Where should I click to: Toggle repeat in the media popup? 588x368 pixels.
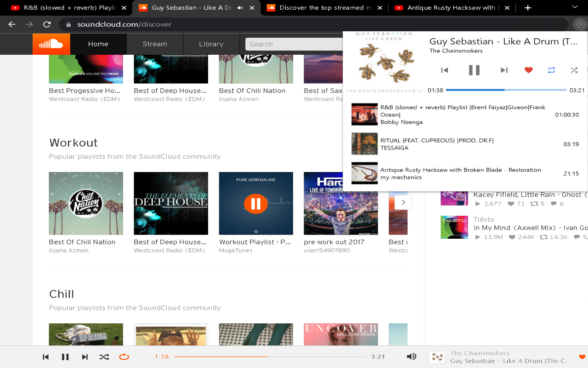point(551,70)
